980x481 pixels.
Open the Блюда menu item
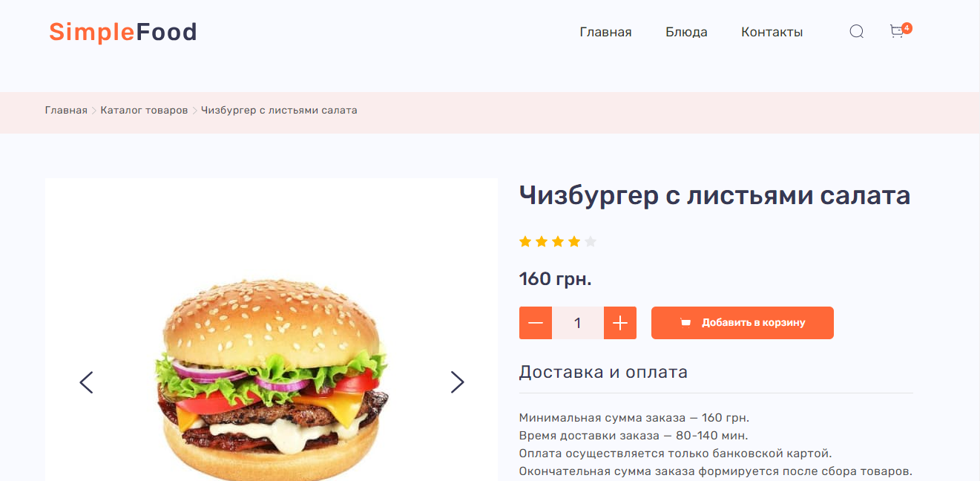686,32
